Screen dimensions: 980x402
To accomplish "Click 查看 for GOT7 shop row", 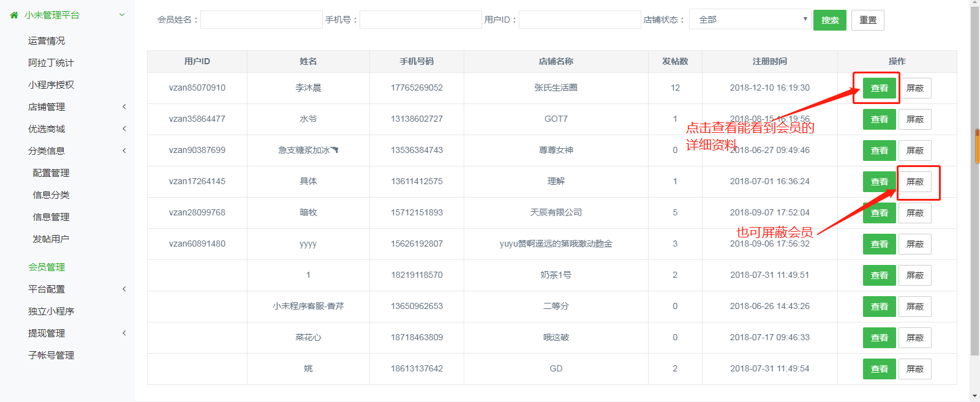I will (x=879, y=119).
